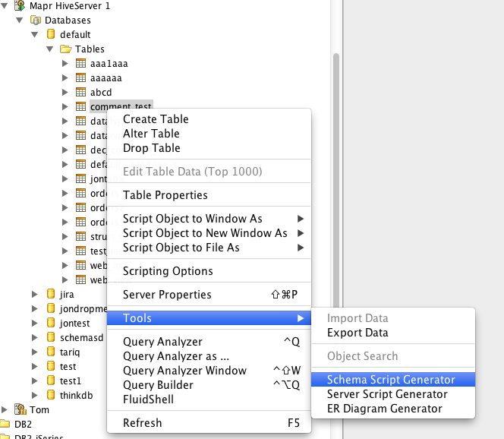Click the Tables folder icon
This screenshot has height=439, width=504.
pos(65,49)
